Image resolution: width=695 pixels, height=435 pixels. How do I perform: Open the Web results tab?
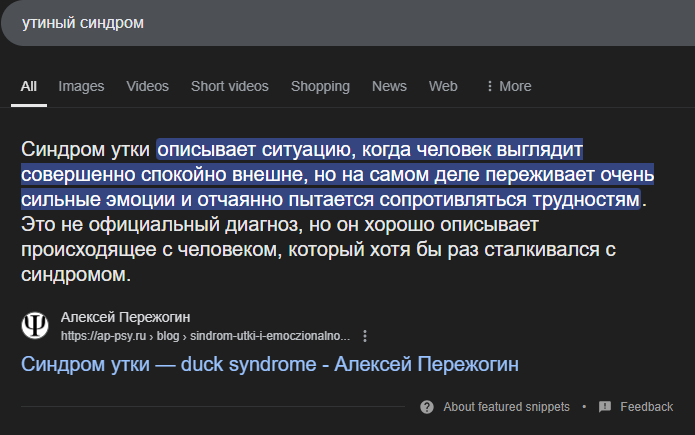[x=443, y=86]
